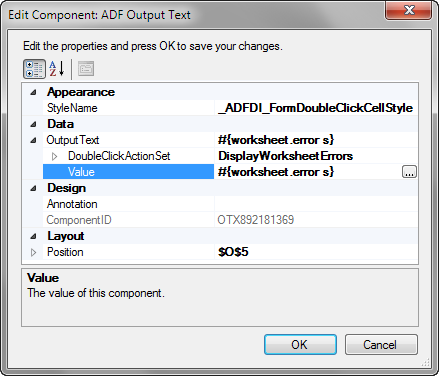The width and height of the screenshot is (439, 376).
Task: Click the OutputText #{worksheet.errors} value
Action: [x=276, y=140]
